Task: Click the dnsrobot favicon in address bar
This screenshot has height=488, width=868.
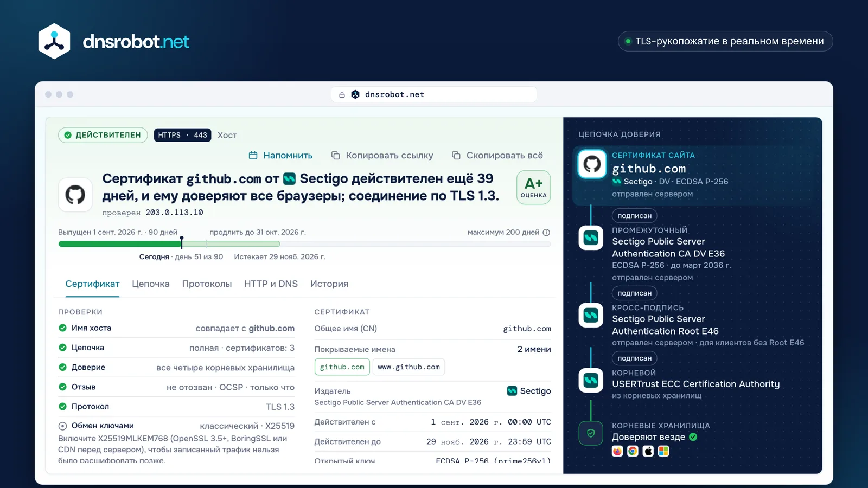Action: pyautogui.click(x=355, y=94)
